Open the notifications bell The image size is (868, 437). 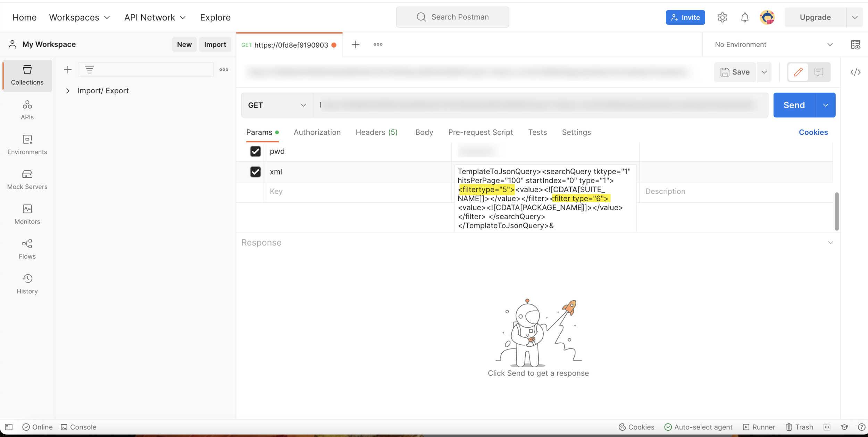click(744, 17)
